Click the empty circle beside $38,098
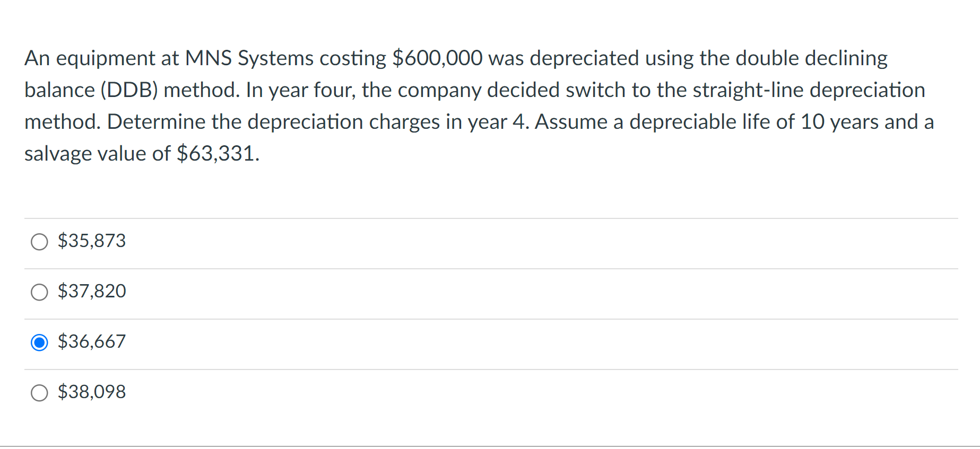980x449 pixels. pos(39,393)
